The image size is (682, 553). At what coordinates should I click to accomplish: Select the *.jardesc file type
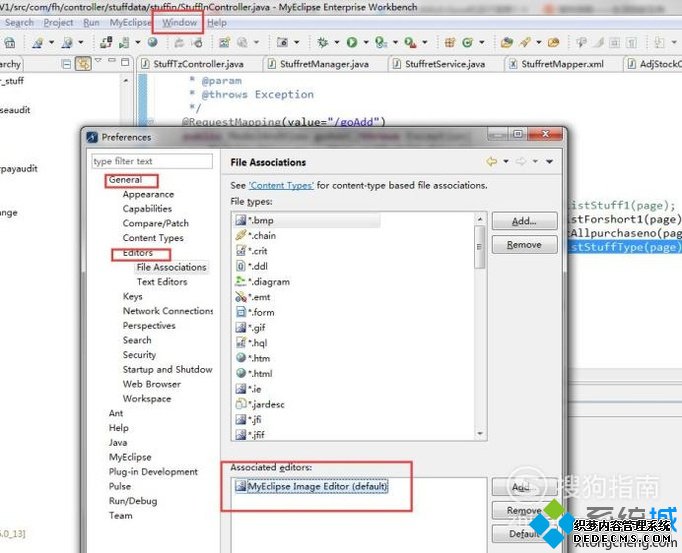pyautogui.click(x=260, y=404)
